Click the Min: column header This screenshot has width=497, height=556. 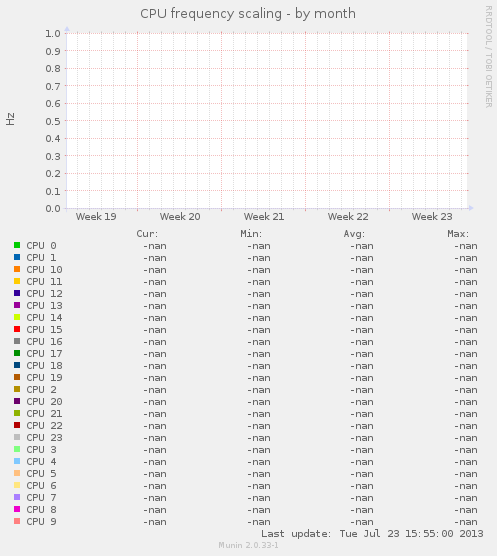pos(251,234)
